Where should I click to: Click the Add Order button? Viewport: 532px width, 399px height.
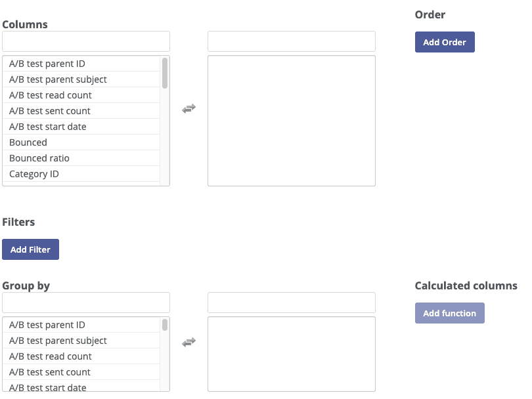tap(445, 42)
